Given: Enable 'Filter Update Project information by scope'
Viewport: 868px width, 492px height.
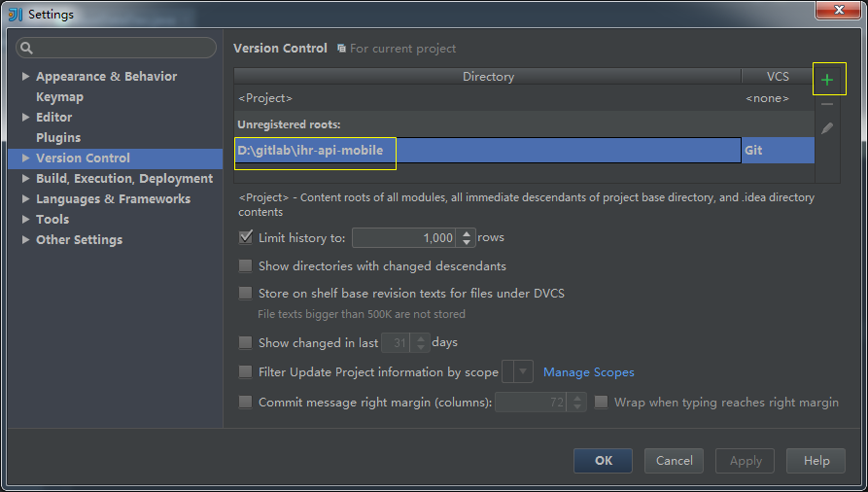Looking at the screenshot, I should (x=245, y=371).
